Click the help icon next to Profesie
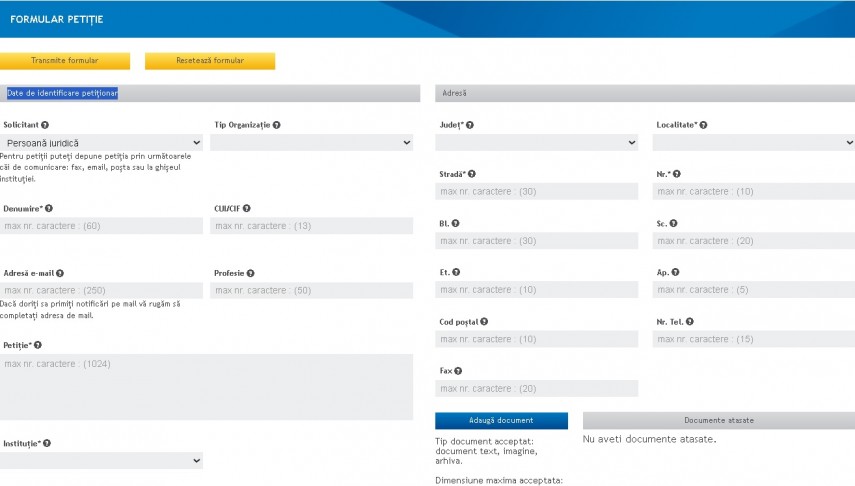 (250, 273)
